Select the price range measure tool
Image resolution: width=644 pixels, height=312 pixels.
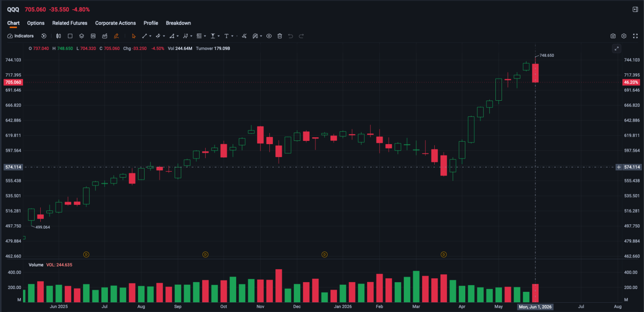(x=213, y=36)
